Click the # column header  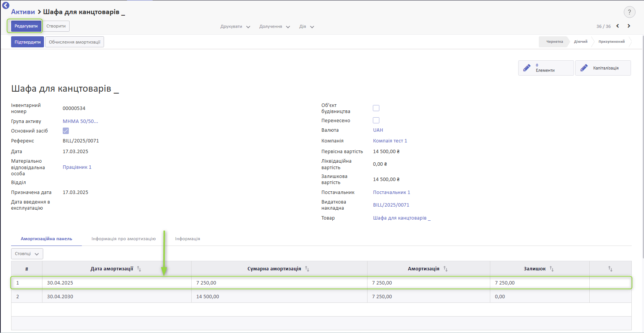click(x=27, y=269)
